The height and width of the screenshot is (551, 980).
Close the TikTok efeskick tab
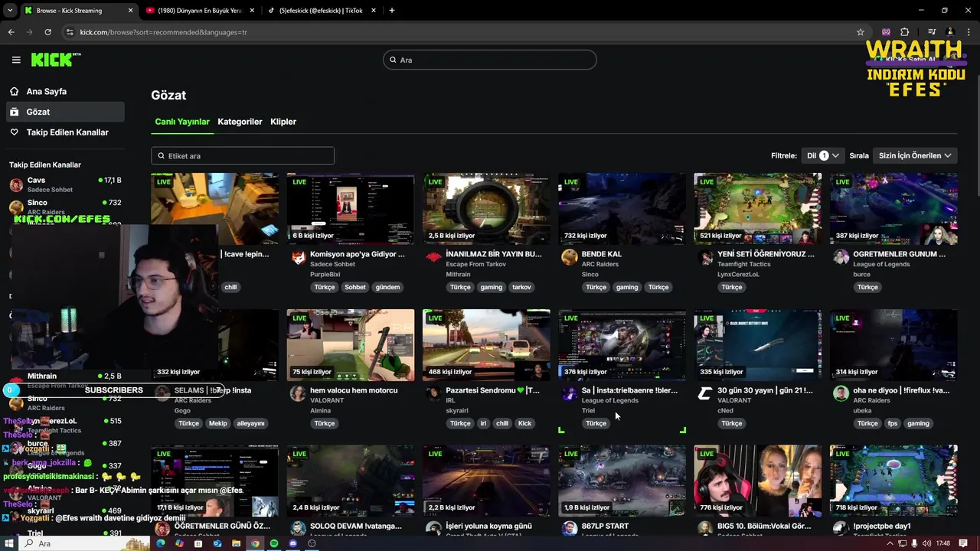374,11
